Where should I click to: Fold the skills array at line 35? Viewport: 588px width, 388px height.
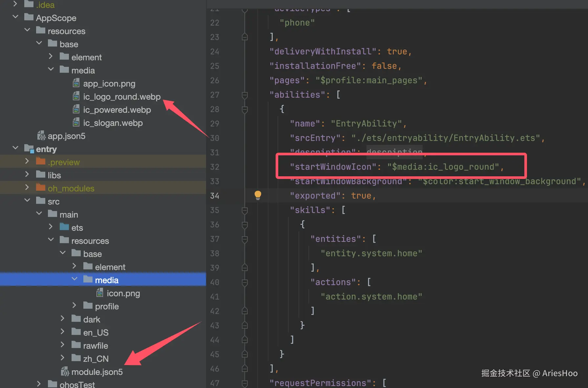coord(245,210)
